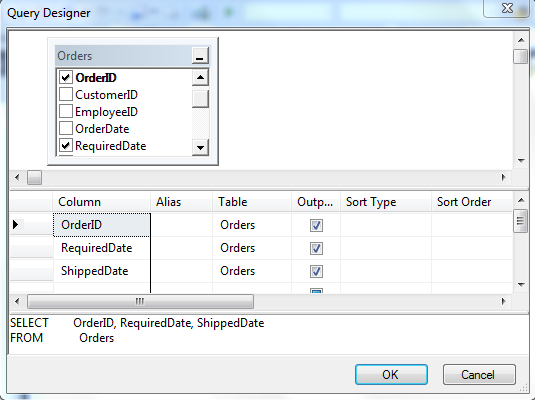Image resolution: width=535 pixels, height=400 pixels.
Task: Cancel the Query Designer dialog
Action: tap(479, 374)
